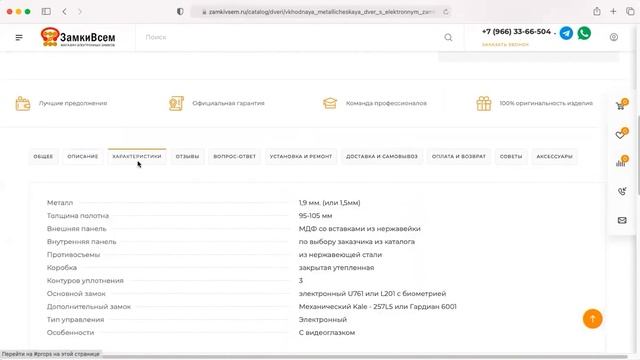The height and width of the screenshot is (360, 640).
Task: Click the certificate icon by Официальная гарантия
Action: [176, 103]
